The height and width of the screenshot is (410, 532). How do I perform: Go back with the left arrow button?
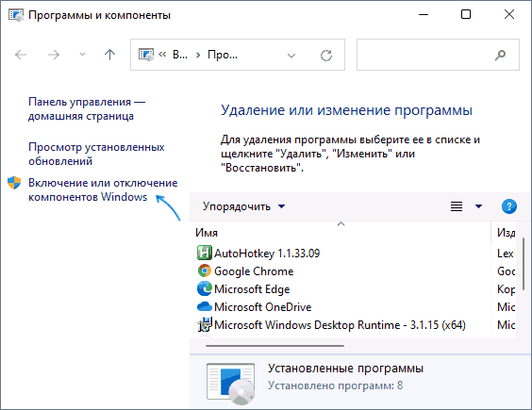[21, 55]
